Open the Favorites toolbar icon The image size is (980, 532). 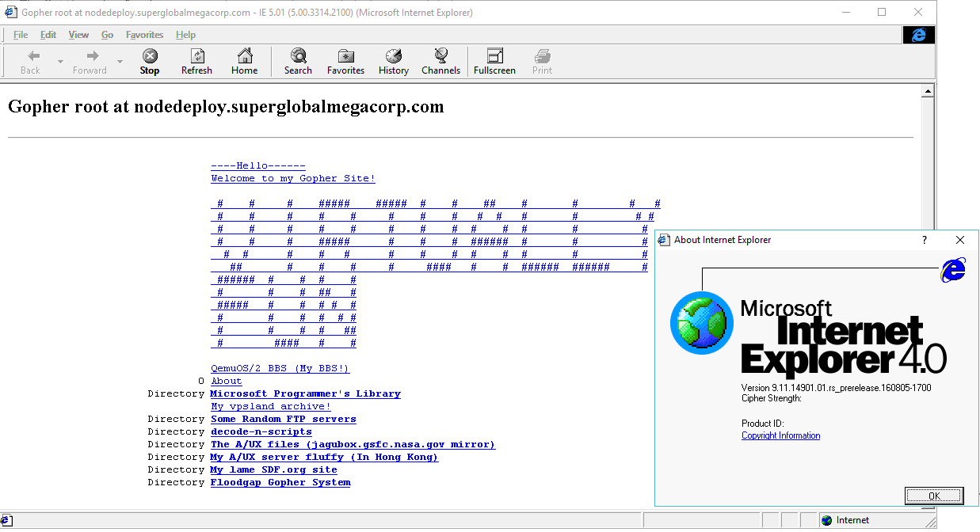pyautogui.click(x=346, y=61)
